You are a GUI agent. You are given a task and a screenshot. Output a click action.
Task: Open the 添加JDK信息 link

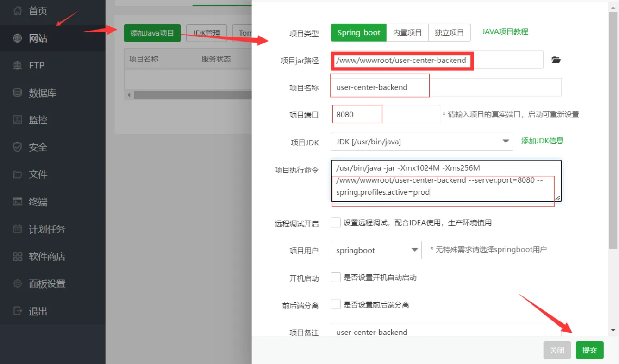pyautogui.click(x=543, y=141)
